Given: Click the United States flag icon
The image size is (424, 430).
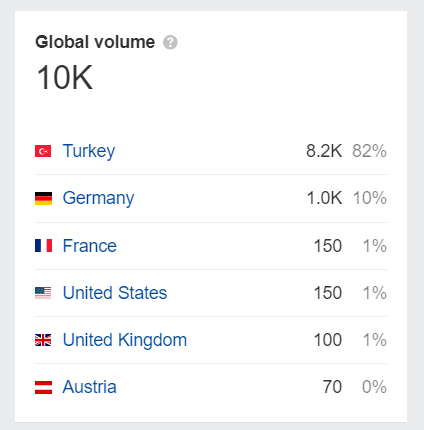Looking at the screenshot, I should coord(43,293).
